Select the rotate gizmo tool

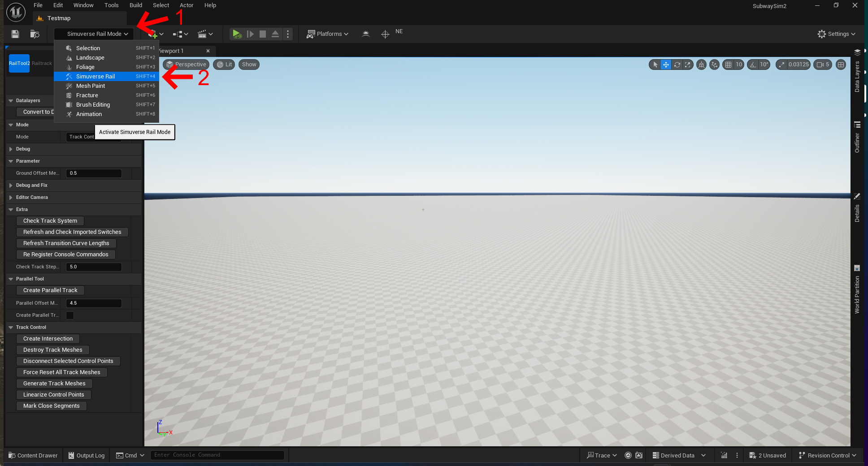(x=677, y=65)
